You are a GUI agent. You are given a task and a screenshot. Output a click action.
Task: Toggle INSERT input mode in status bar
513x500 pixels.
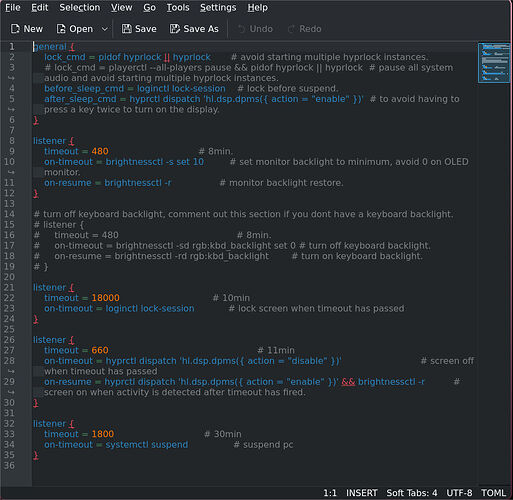[x=362, y=493]
